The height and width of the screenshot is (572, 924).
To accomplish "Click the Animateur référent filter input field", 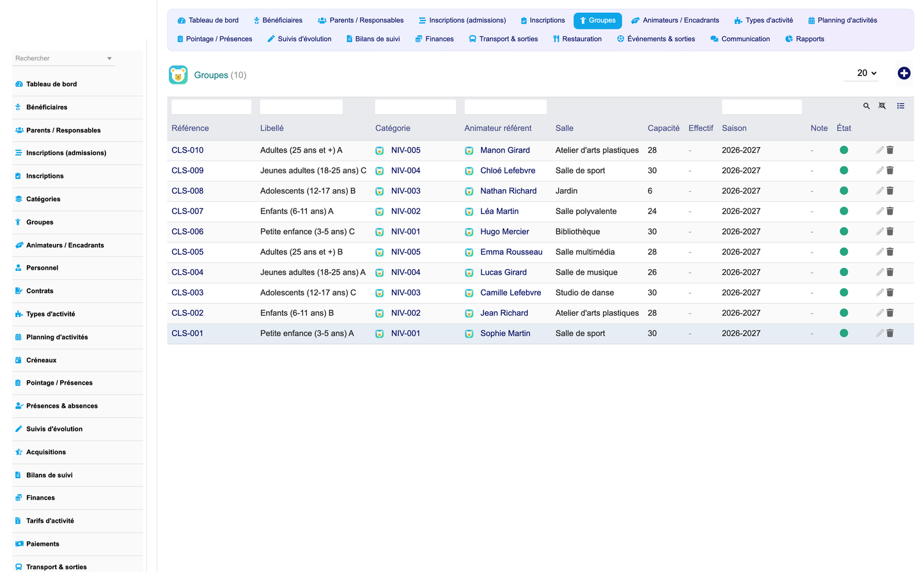I will click(x=505, y=107).
